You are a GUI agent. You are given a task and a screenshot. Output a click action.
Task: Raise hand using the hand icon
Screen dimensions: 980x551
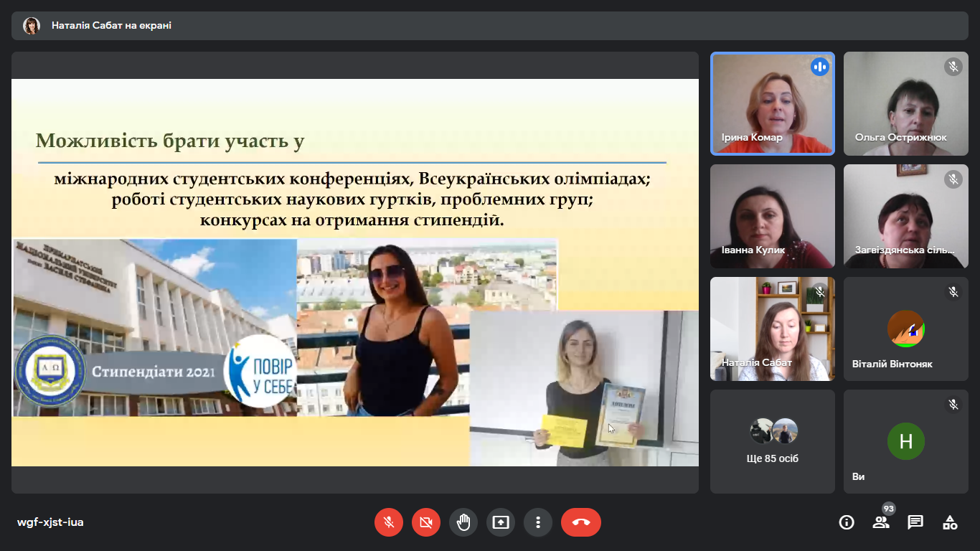(x=463, y=522)
